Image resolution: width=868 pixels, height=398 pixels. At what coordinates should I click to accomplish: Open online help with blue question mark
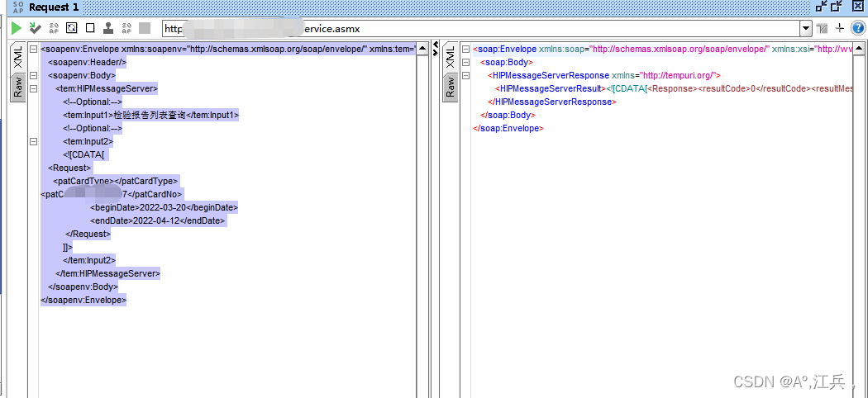pos(858,28)
